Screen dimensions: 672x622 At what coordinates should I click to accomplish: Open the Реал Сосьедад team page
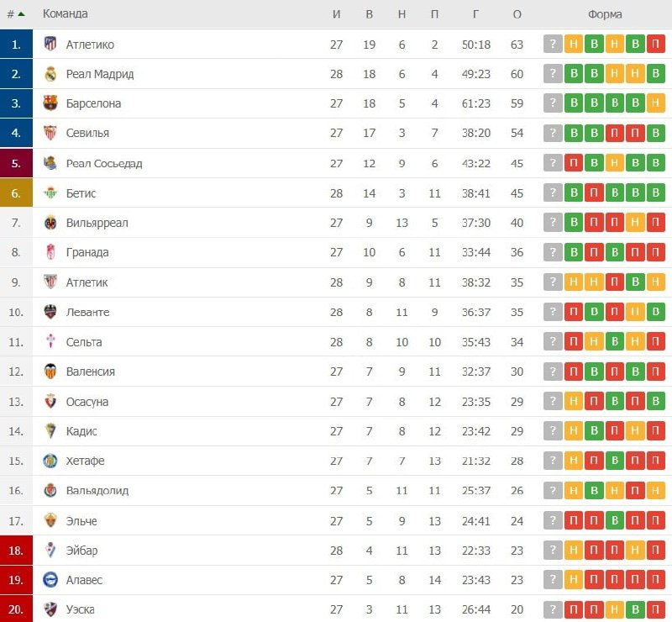[104, 163]
